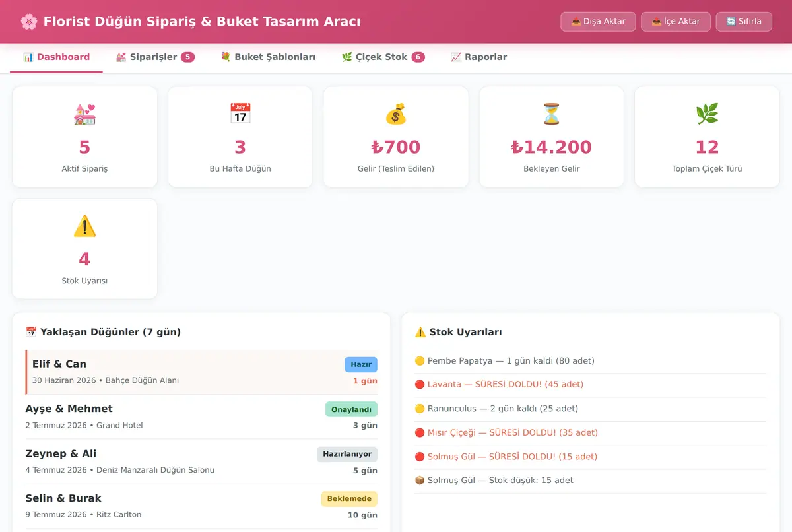Select the Ayşe & Mehmet wedding name
The image size is (792, 532).
point(69,409)
